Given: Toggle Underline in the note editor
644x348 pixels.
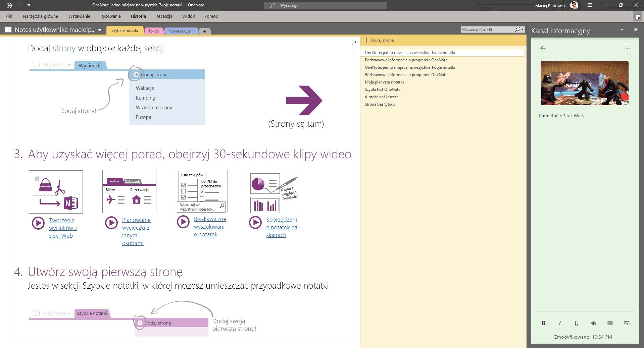Looking at the screenshot, I should (577, 323).
